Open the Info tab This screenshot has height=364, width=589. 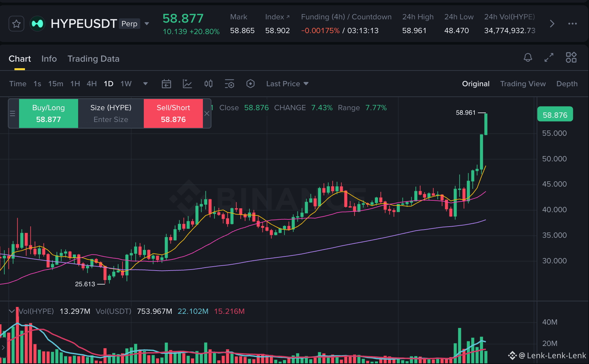tap(49, 59)
